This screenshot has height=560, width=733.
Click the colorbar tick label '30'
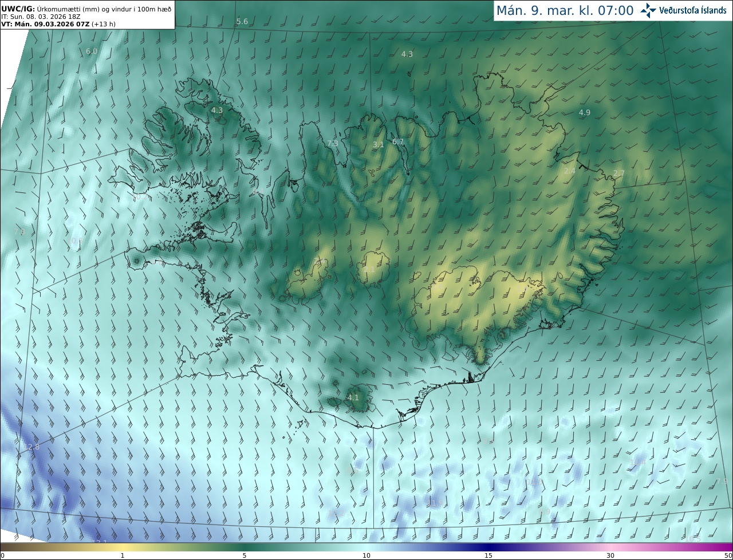coord(610,555)
